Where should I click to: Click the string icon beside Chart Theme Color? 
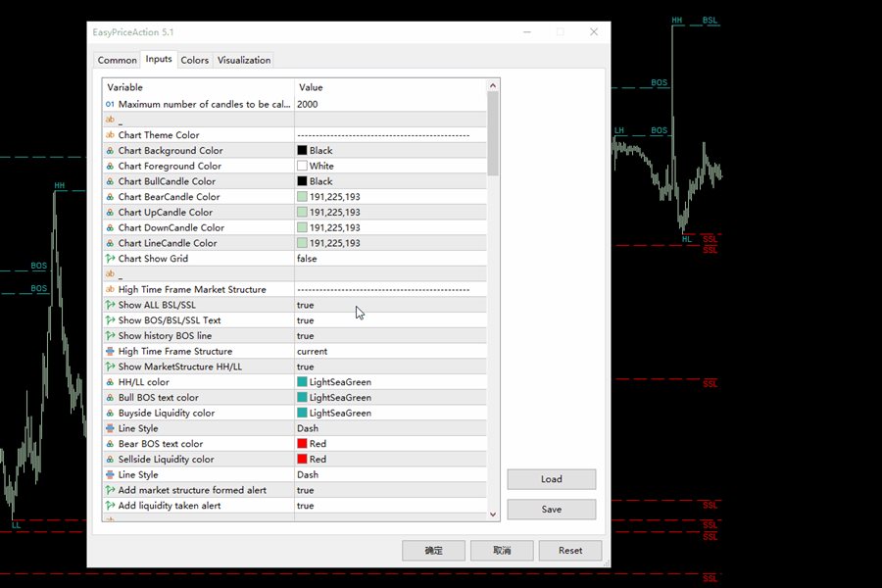[x=110, y=135]
